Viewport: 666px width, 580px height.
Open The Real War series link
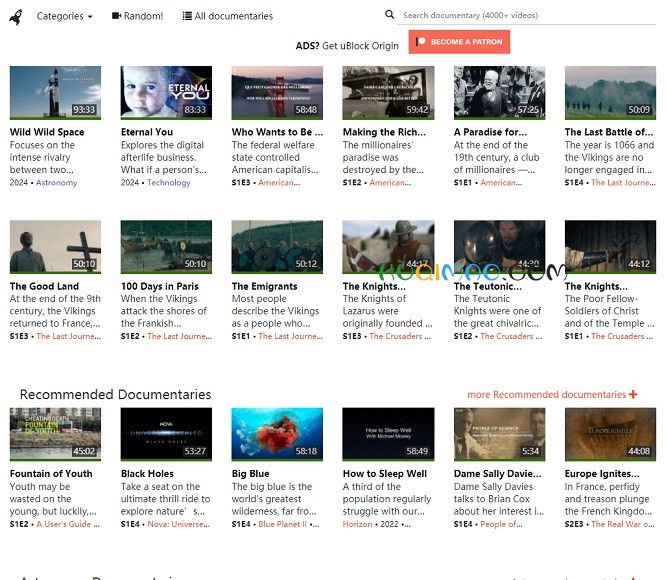click(x=623, y=524)
